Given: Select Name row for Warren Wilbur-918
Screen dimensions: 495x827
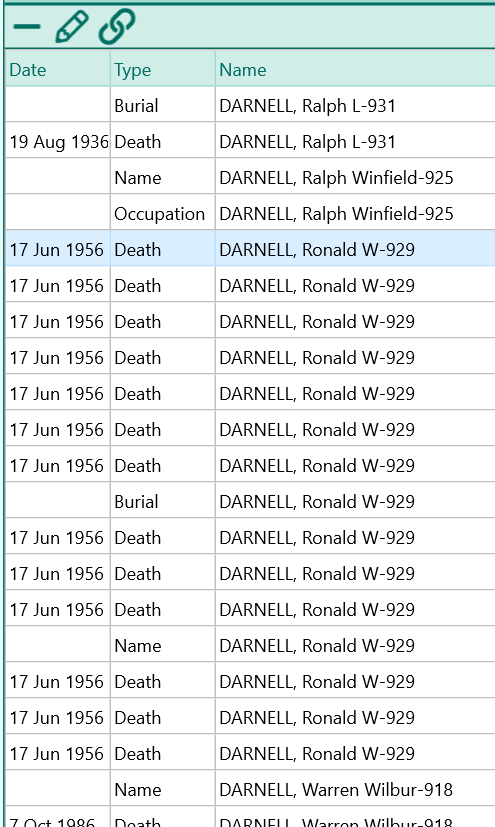Looking at the screenshot, I should tap(250, 790).
